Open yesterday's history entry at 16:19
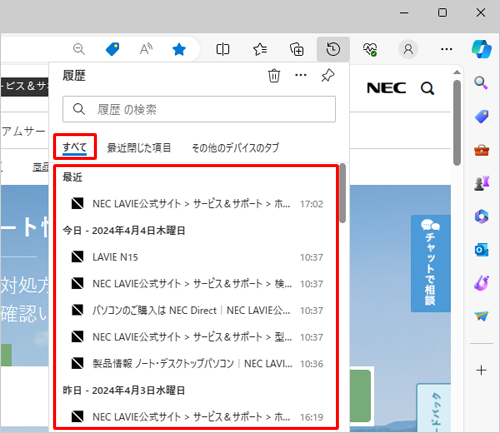Viewport: 500px width, 433px height. click(x=197, y=417)
